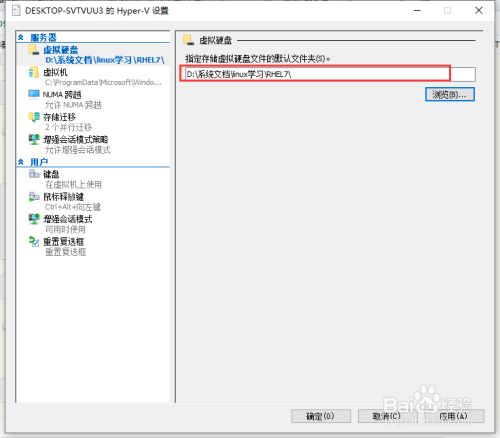Click the default folder path input field
The height and width of the screenshot is (438, 500).
pos(330,74)
